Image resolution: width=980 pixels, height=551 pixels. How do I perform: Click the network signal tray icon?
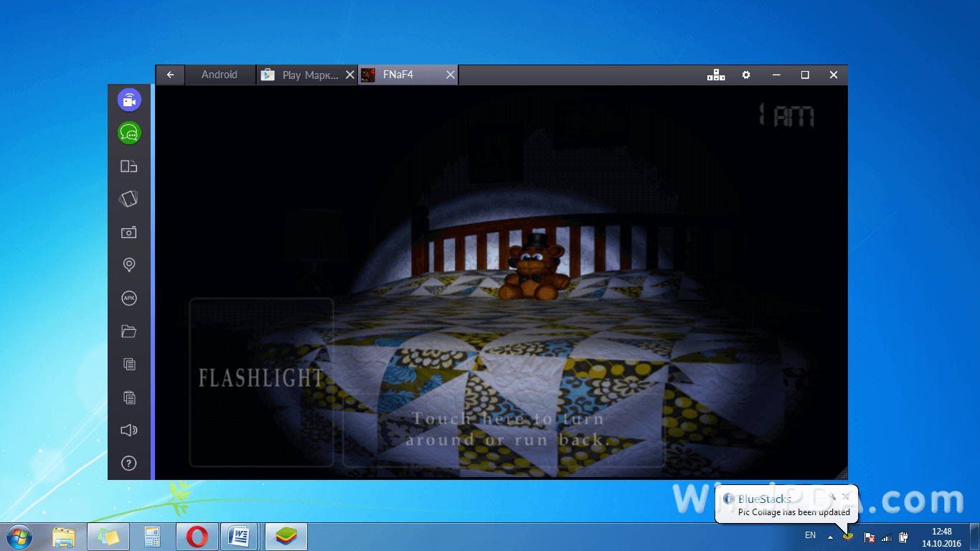(x=886, y=537)
